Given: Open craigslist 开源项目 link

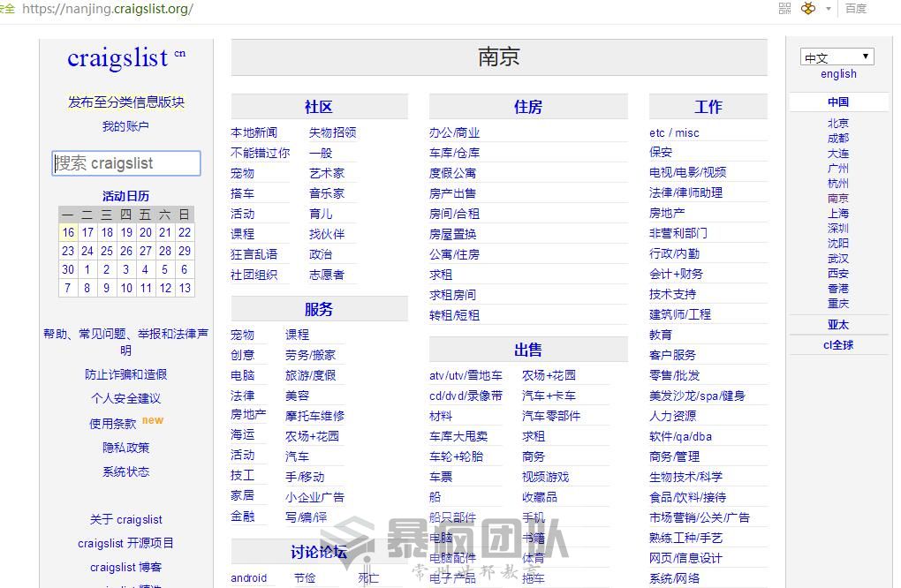Looking at the screenshot, I should pos(125,543).
